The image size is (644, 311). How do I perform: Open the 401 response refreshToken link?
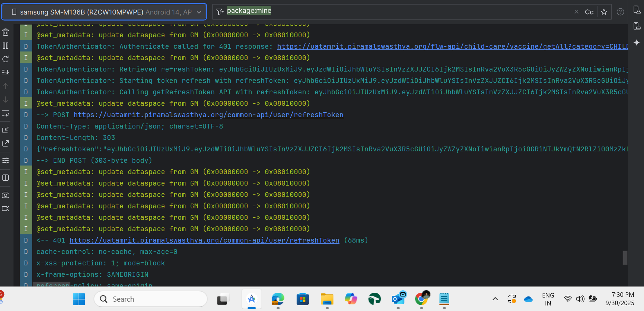click(x=204, y=240)
